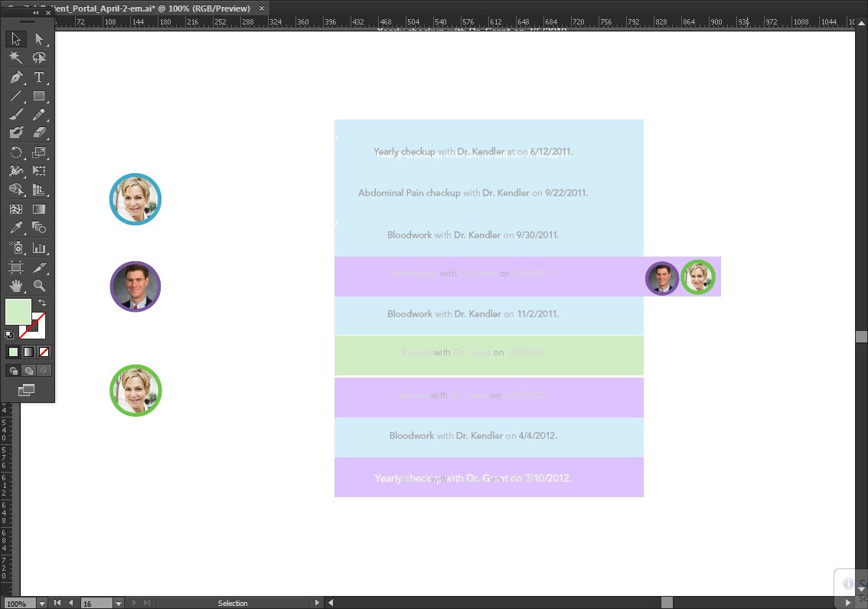Select the Type tool
The width and height of the screenshot is (868, 609).
(39, 77)
